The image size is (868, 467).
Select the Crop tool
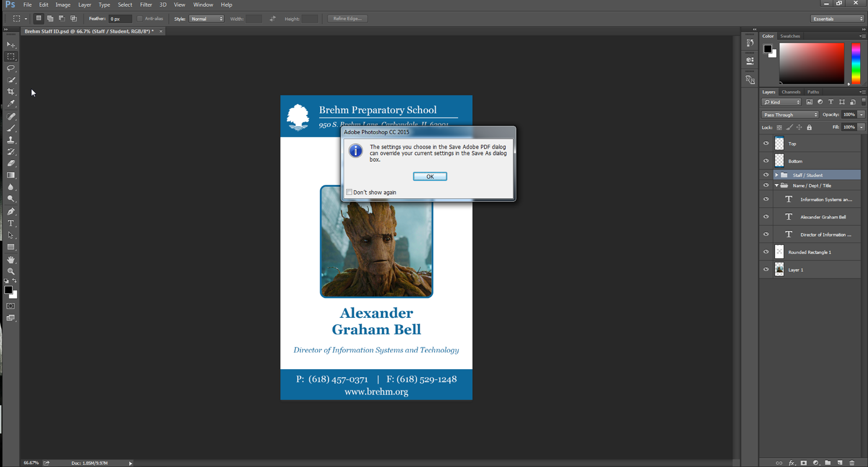[11, 92]
